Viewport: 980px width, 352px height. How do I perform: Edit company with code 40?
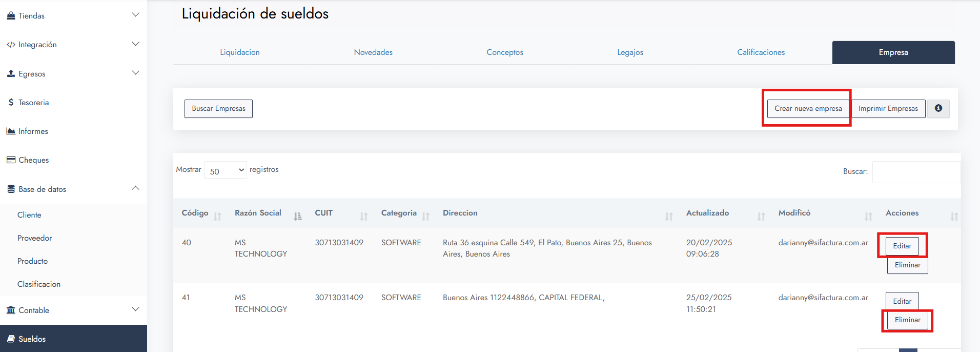(x=902, y=246)
